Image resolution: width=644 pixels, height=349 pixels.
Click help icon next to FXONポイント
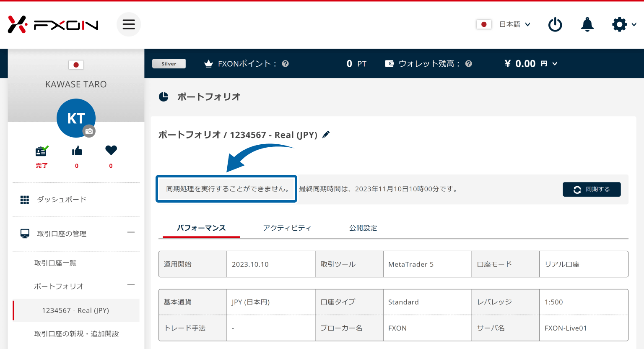286,64
